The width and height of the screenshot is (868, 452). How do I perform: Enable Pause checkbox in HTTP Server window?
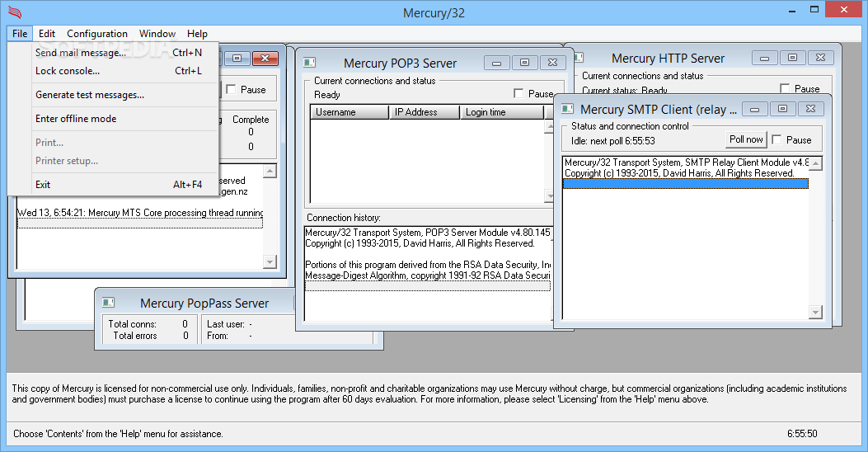click(785, 88)
